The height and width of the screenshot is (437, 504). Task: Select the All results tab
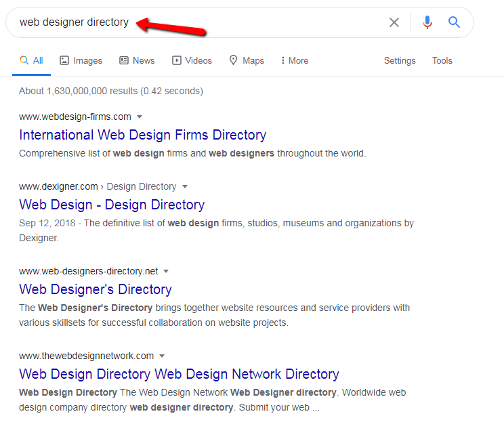click(31, 60)
